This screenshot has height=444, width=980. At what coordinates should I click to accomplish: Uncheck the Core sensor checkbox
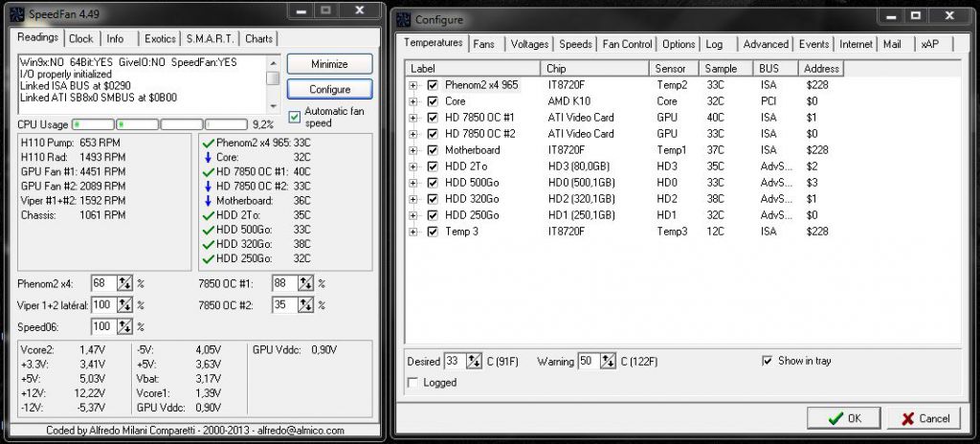(x=433, y=101)
